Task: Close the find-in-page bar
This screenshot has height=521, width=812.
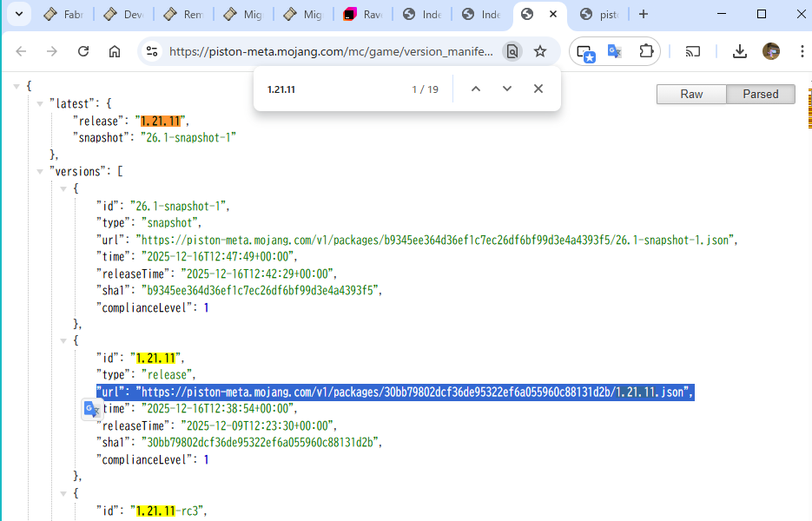Action: click(538, 89)
